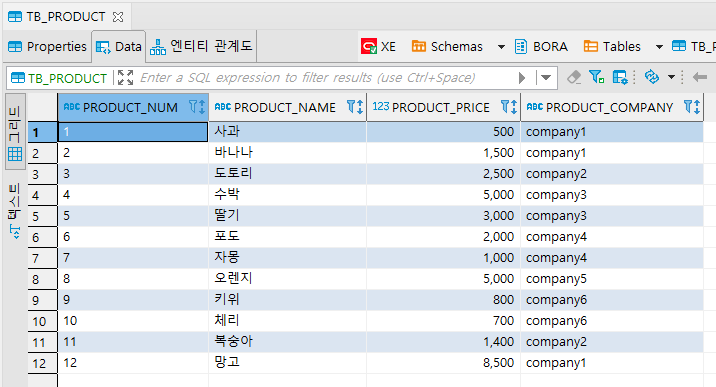Screen dimensions: 716x387
Task: Click the cell containing 딸기
Action: [287, 216]
